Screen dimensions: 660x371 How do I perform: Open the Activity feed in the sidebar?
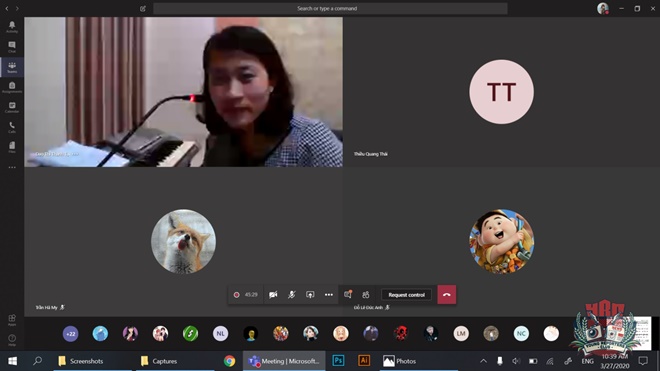pos(12,27)
